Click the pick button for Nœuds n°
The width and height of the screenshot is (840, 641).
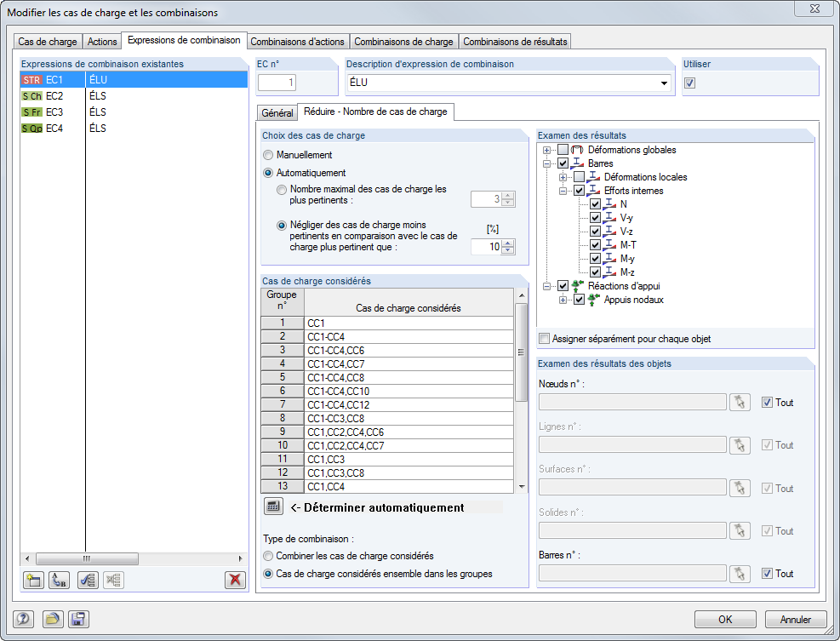point(740,402)
